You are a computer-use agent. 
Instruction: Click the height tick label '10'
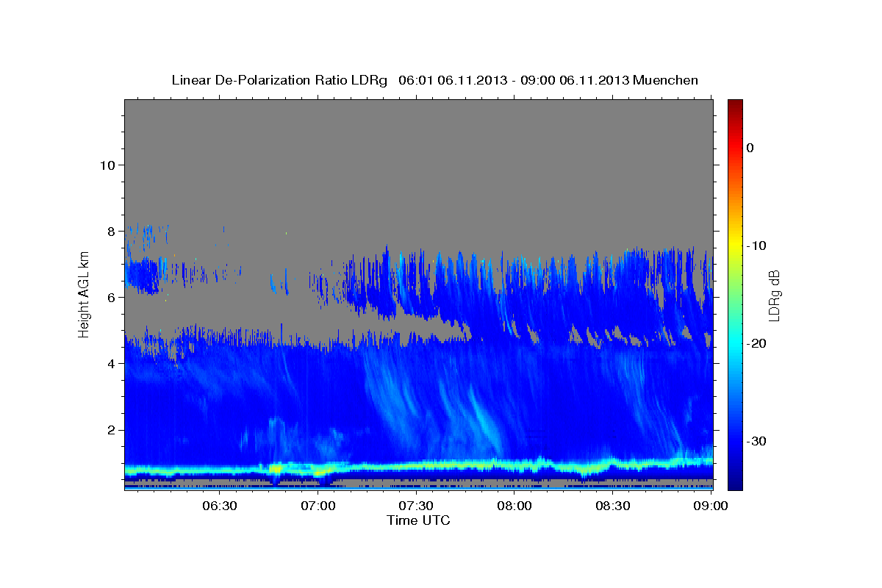click(107, 165)
